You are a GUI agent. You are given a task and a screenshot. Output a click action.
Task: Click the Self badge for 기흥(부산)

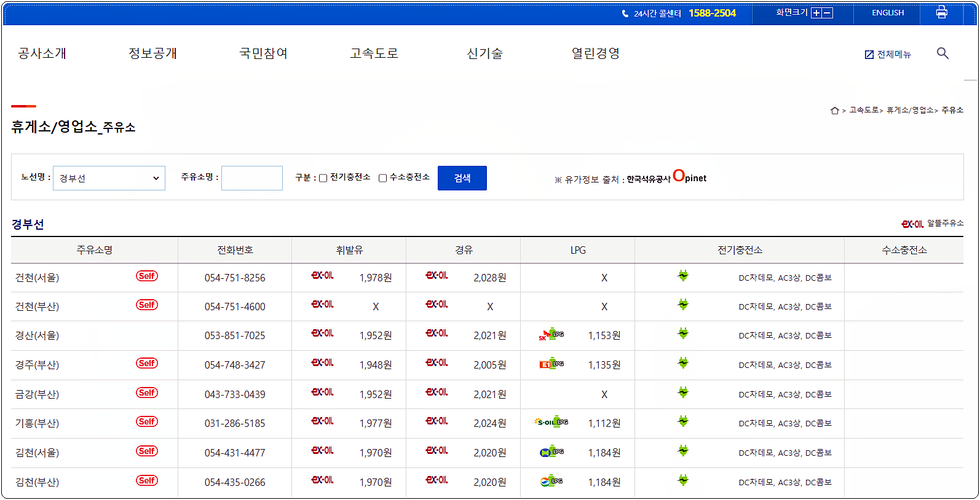(x=147, y=421)
